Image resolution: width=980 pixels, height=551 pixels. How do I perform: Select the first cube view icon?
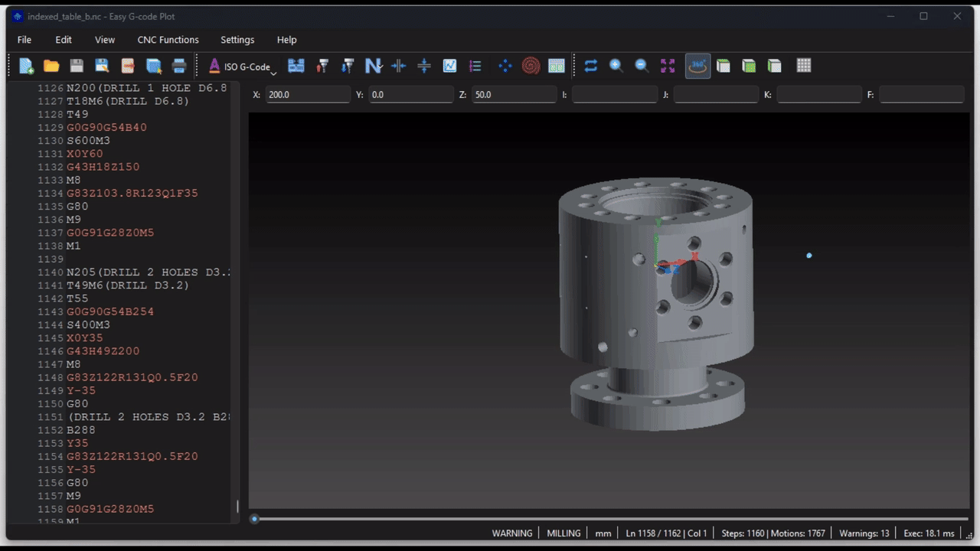point(724,66)
